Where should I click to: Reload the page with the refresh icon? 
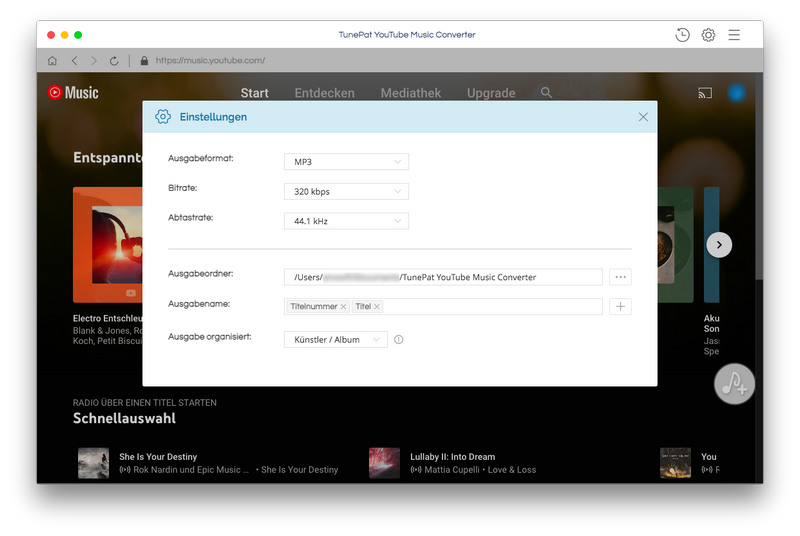pos(114,61)
